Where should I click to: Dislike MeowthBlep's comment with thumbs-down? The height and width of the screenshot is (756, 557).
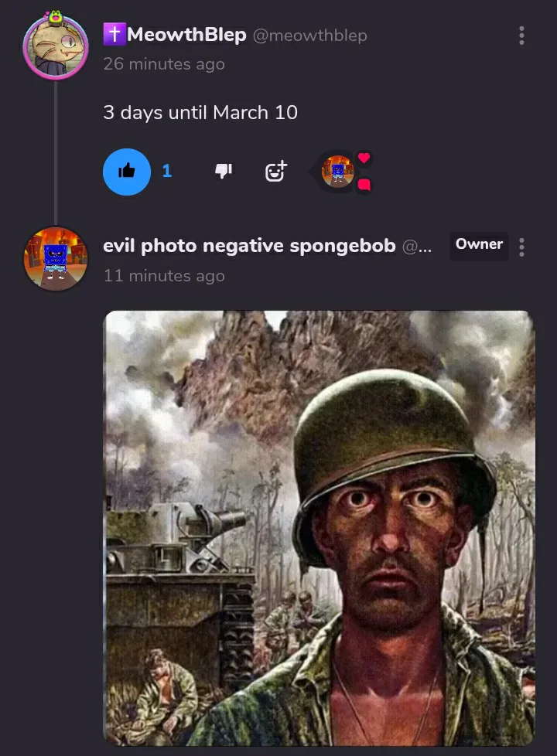(224, 172)
